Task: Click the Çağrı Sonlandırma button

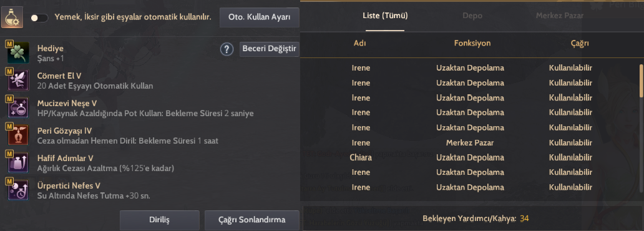Action: point(251,220)
